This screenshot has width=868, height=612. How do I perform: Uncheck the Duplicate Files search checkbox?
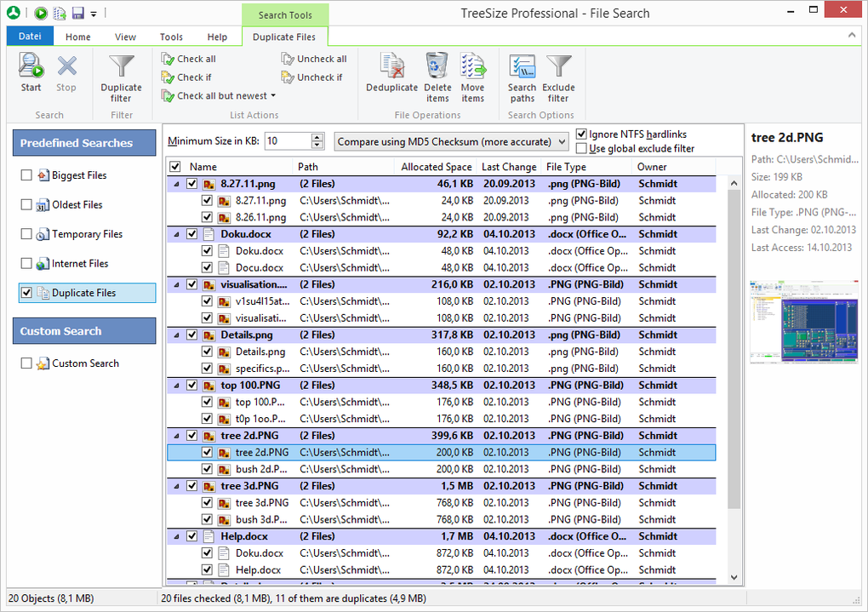point(26,293)
